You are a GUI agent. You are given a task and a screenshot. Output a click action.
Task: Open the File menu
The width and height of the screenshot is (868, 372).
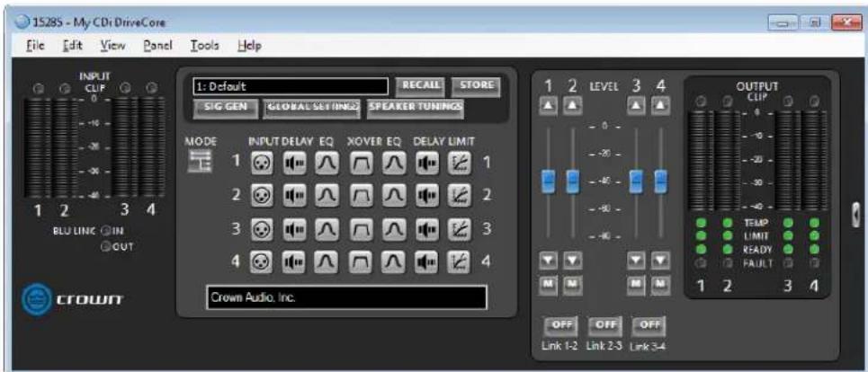click(36, 46)
